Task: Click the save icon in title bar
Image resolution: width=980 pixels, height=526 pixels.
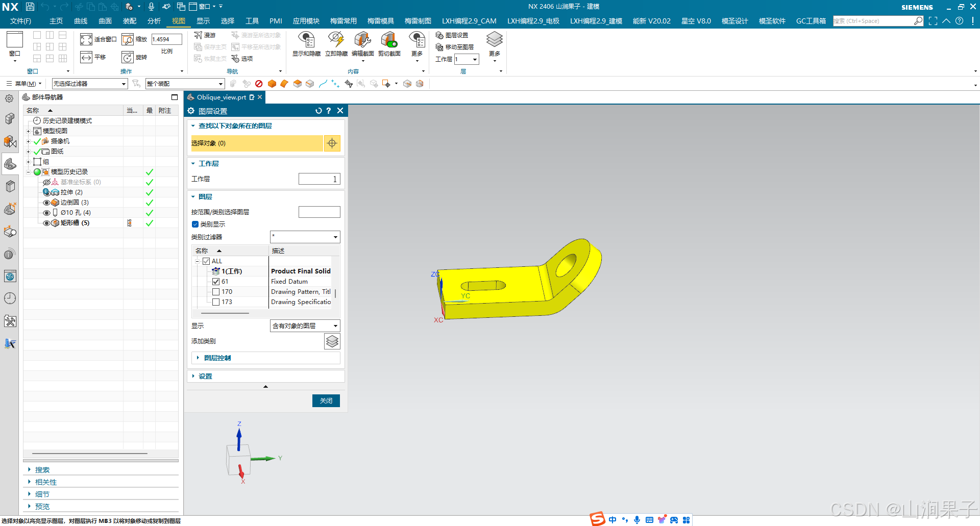Action: click(30, 7)
